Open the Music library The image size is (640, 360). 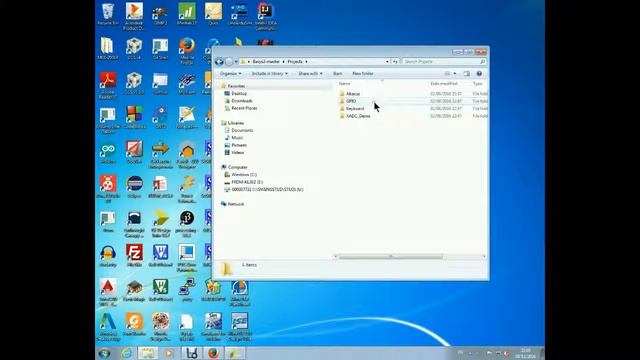click(x=237, y=138)
